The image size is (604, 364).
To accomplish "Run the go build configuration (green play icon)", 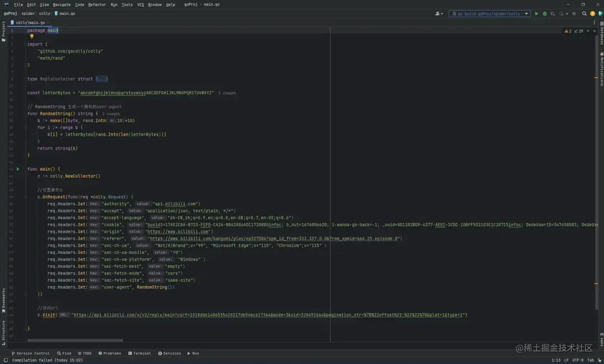I will click(537, 13).
